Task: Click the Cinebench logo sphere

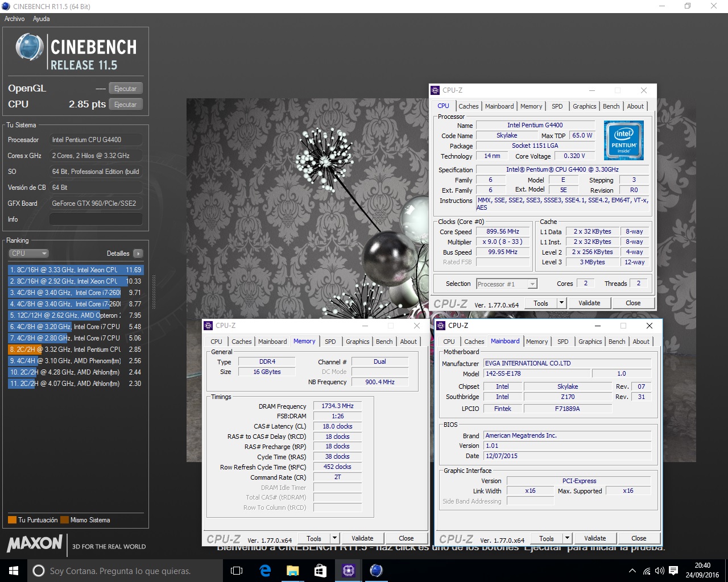Action: coord(30,47)
